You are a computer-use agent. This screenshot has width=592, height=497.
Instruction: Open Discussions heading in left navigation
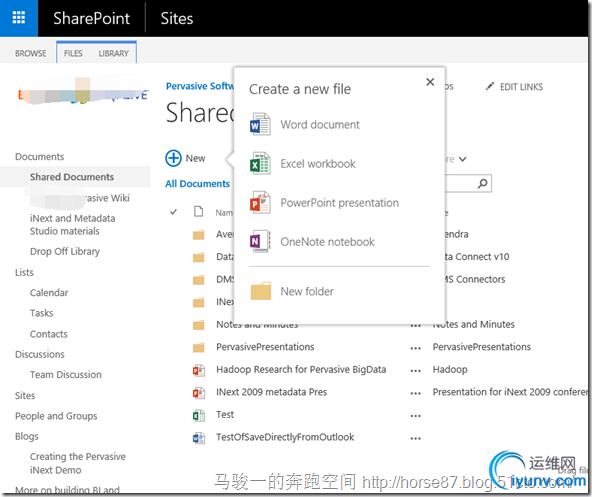(x=40, y=354)
